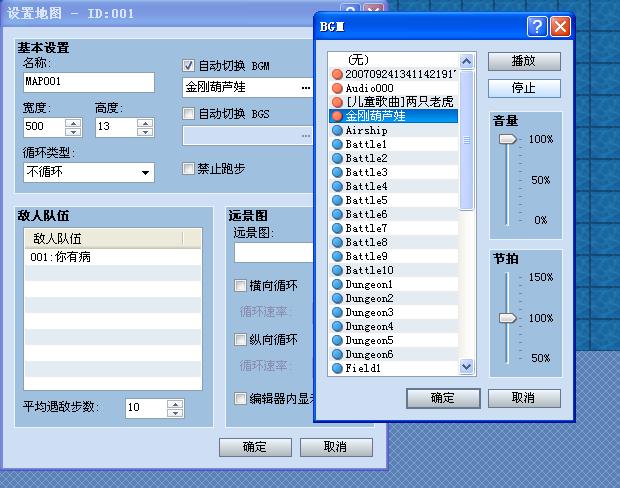Viewport: 620px width, 488px height.
Task: Select 金刚葫芦娃 in BGM list
Action: (393, 116)
